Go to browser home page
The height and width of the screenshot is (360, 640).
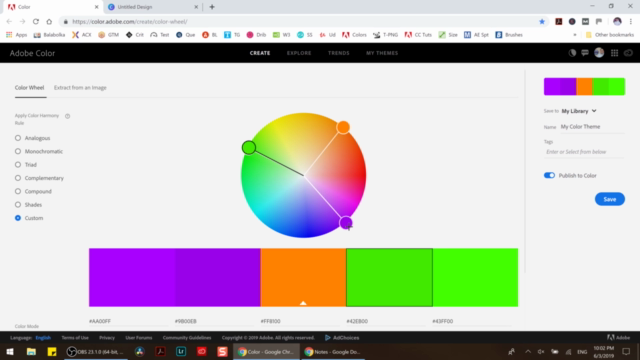coord(49,22)
